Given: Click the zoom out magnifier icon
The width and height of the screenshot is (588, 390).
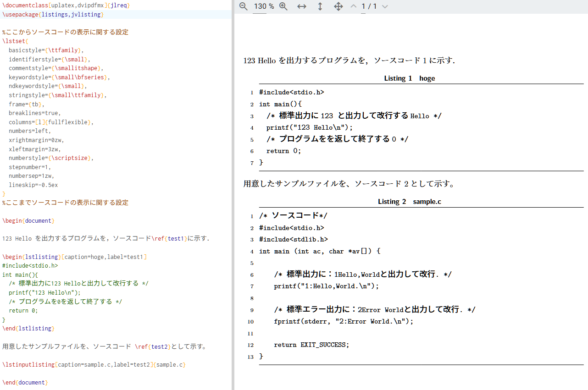Looking at the screenshot, I should click(x=244, y=6).
